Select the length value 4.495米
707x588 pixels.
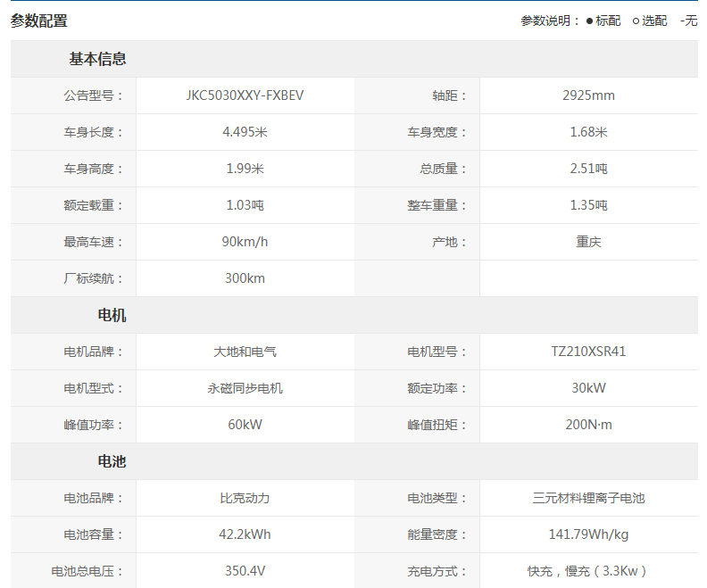click(245, 132)
